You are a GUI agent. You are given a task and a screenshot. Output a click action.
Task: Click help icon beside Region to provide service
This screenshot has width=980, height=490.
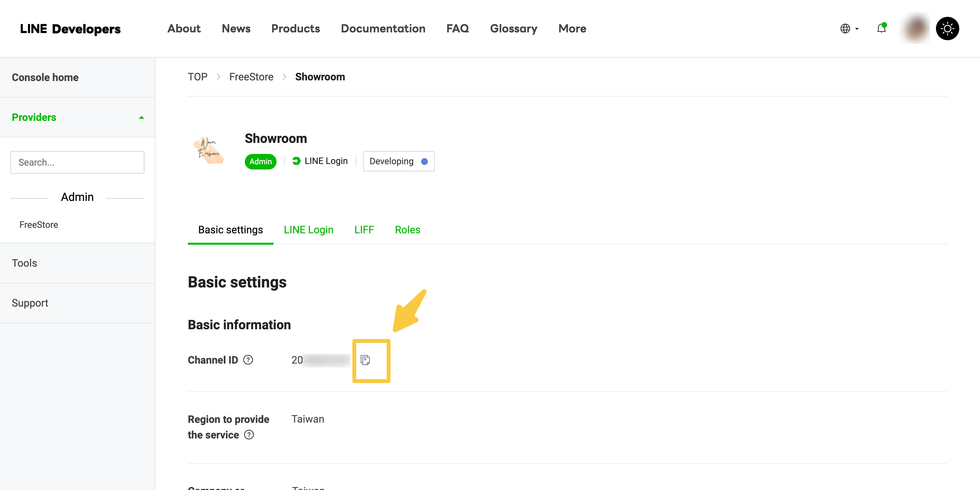[x=249, y=435]
